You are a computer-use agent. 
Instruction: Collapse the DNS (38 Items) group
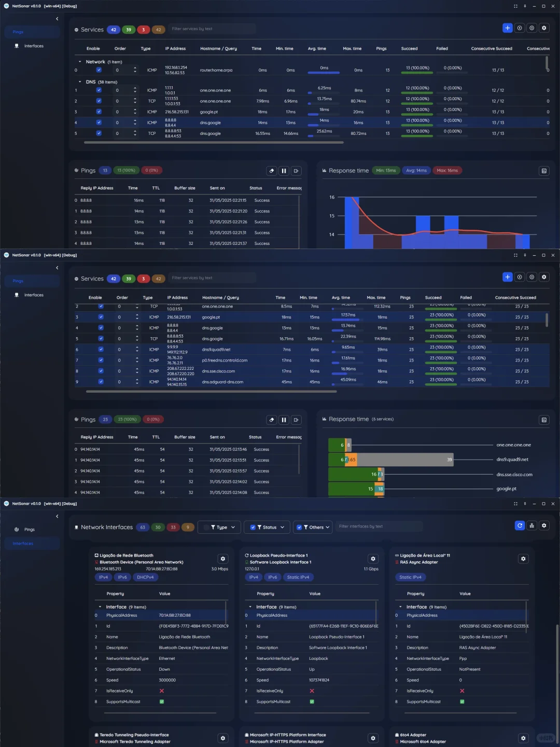[80, 82]
